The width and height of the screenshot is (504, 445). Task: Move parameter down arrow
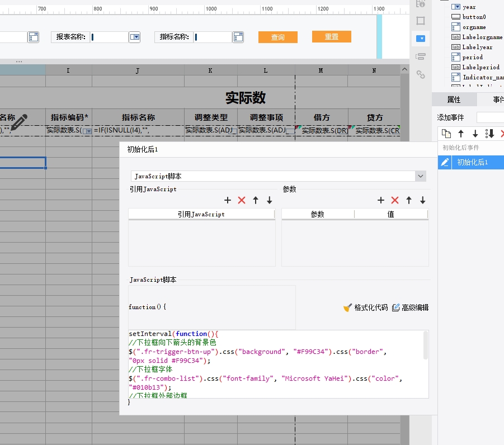423,200
